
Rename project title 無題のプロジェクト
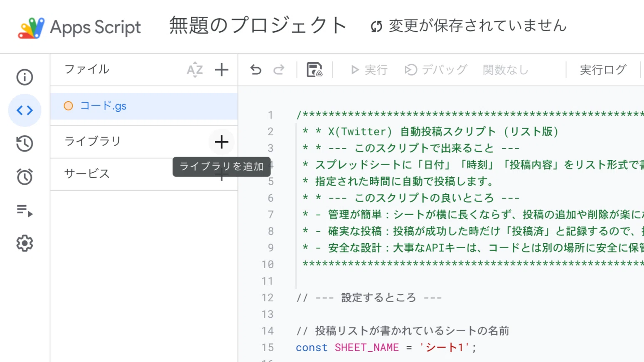coord(258,26)
